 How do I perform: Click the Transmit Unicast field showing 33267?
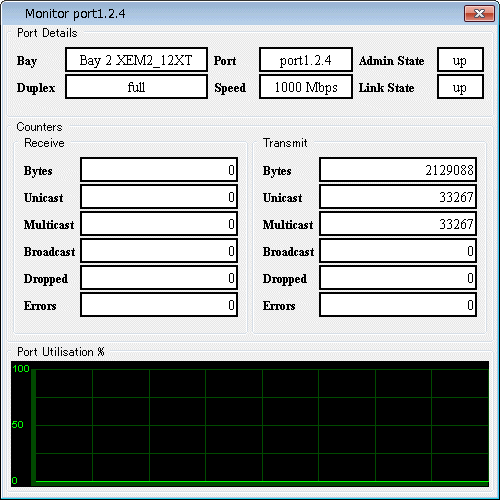pyautogui.click(x=398, y=197)
